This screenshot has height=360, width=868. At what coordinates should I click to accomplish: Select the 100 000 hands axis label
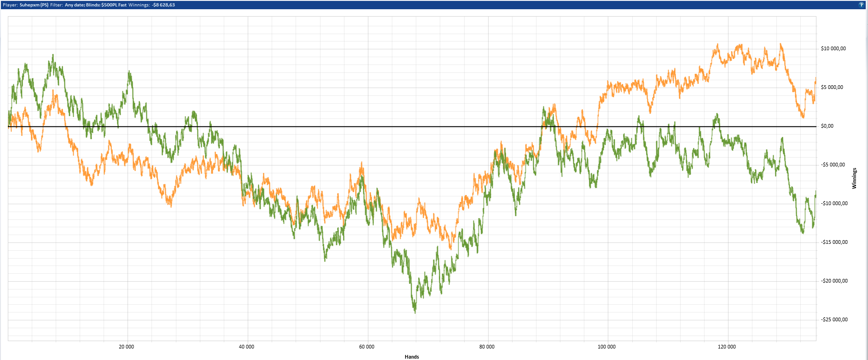click(x=607, y=347)
